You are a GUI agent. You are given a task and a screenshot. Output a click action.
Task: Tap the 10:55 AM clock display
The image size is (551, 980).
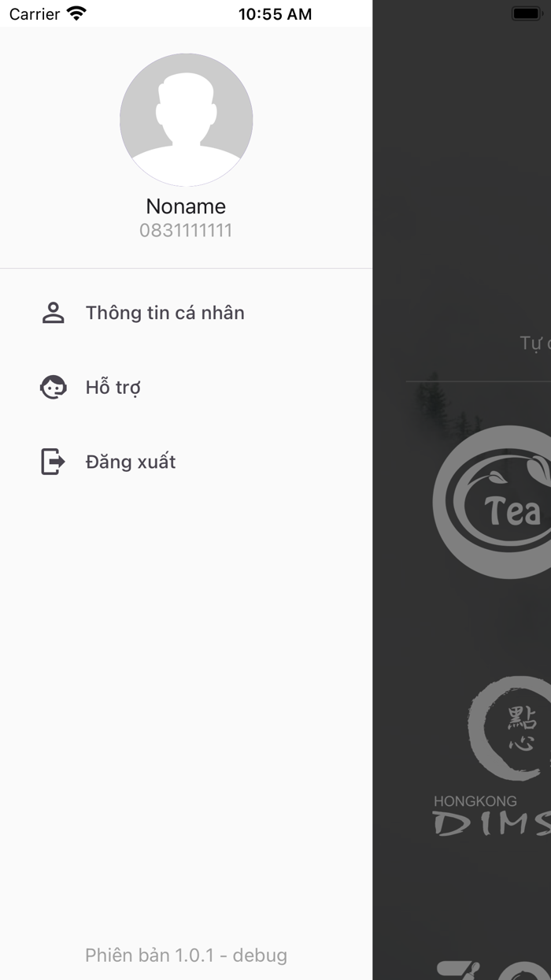[275, 14]
